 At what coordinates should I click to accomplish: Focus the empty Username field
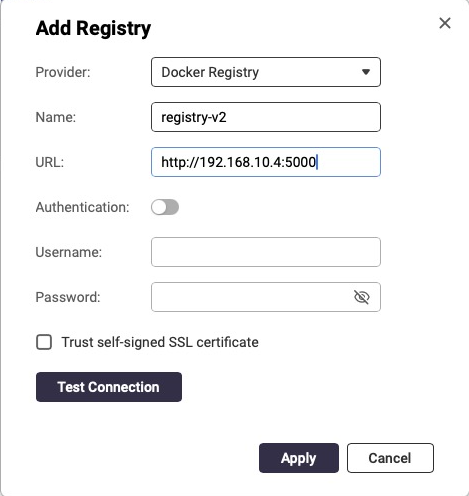point(266,252)
